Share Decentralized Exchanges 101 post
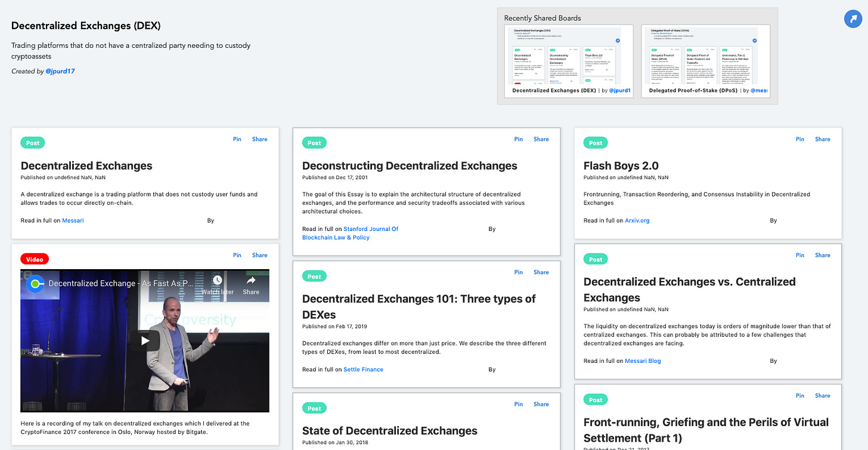The width and height of the screenshot is (868, 450). tap(541, 272)
